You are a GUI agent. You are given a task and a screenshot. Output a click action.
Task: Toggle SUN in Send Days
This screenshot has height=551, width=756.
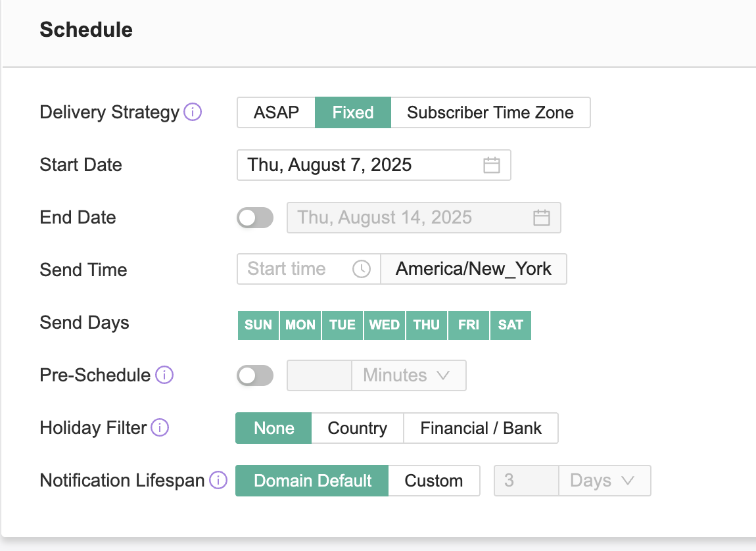pos(258,325)
